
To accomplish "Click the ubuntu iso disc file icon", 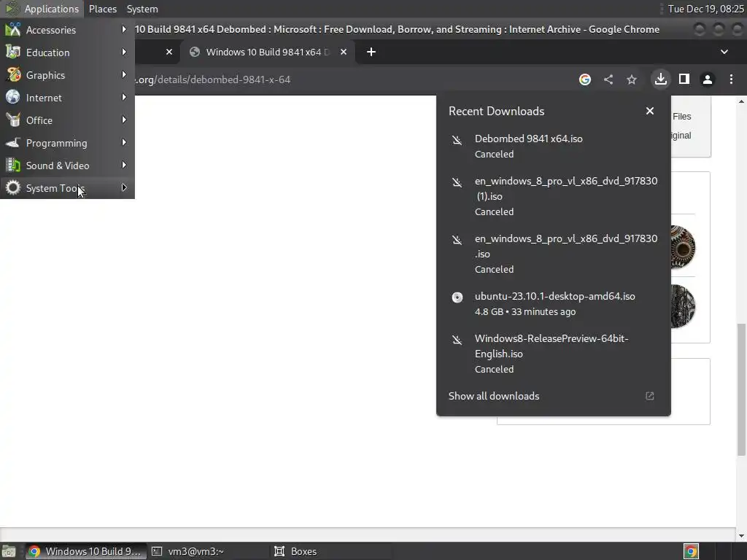I will coord(457,297).
